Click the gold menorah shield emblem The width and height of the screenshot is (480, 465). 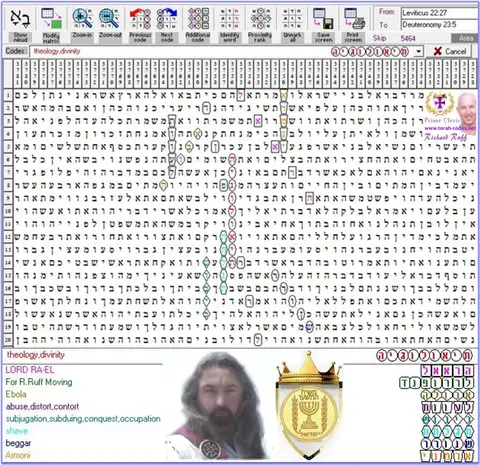(308, 405)
